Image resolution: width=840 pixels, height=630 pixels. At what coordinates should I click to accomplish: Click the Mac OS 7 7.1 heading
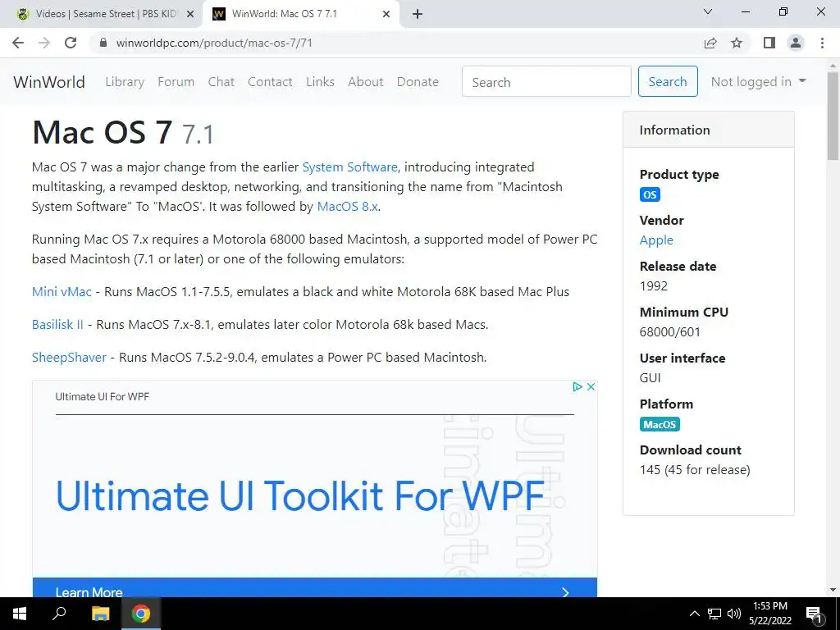[123, 132]
